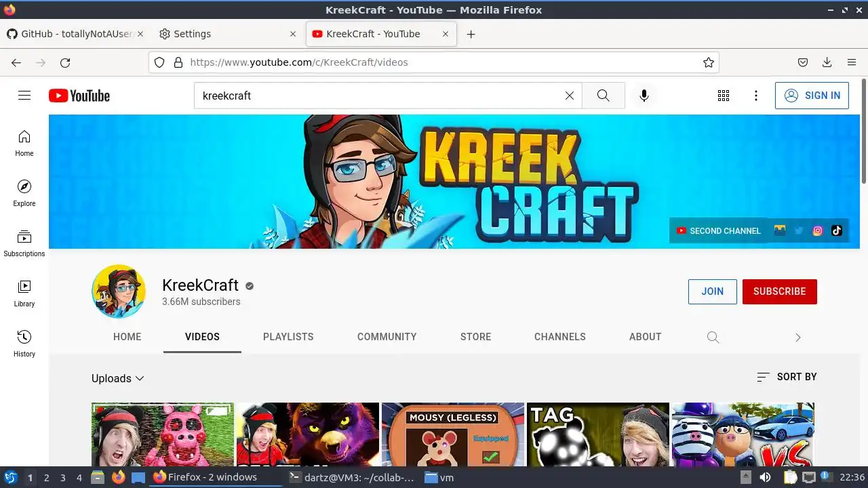Open the SECOND CHANNEL banner link
The height and width of the screenshot is (488, 868).
[718, 230]
